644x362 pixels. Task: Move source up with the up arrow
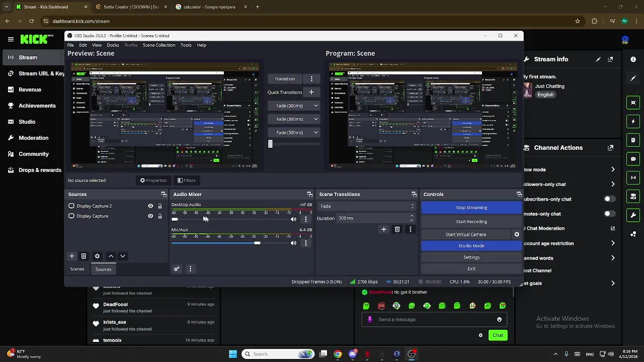tap(111, 256)
